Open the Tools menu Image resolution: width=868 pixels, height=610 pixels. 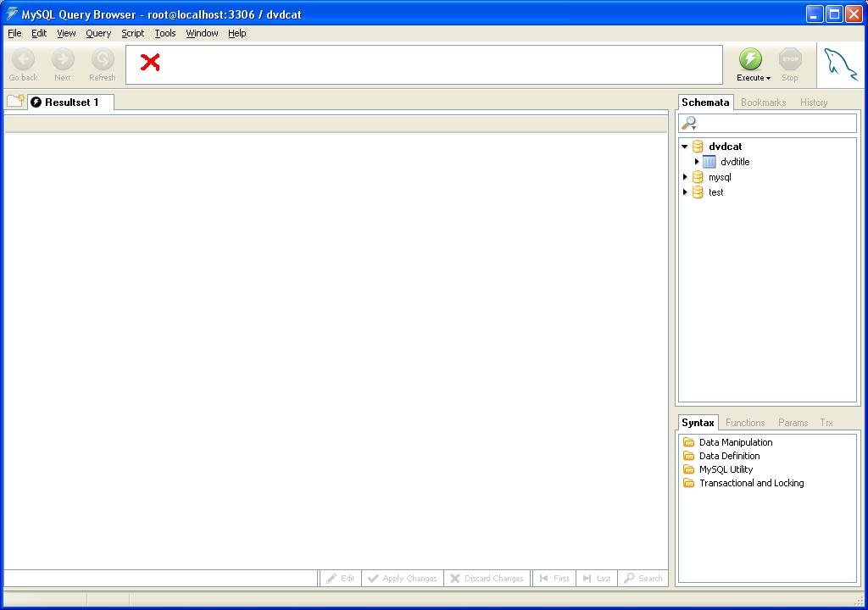coord(165,33)
